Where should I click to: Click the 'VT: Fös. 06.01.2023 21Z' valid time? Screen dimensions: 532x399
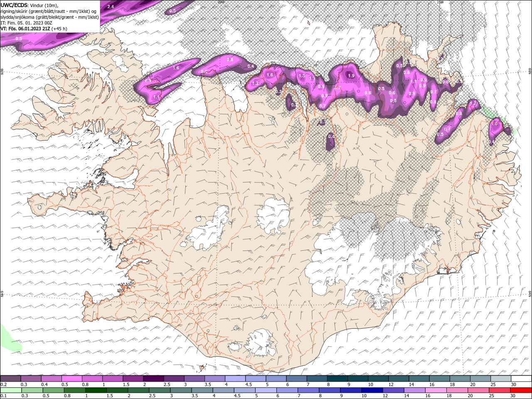click(25, 29)
